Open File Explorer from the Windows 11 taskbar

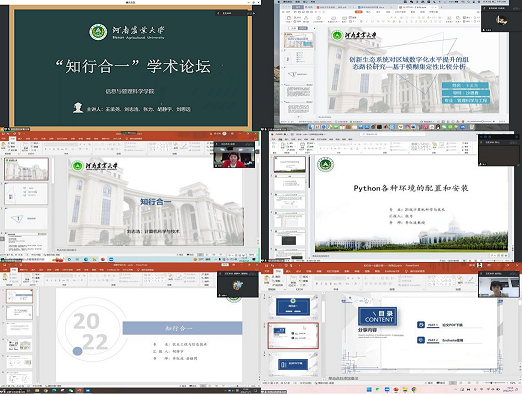click(x=405, y=389)
